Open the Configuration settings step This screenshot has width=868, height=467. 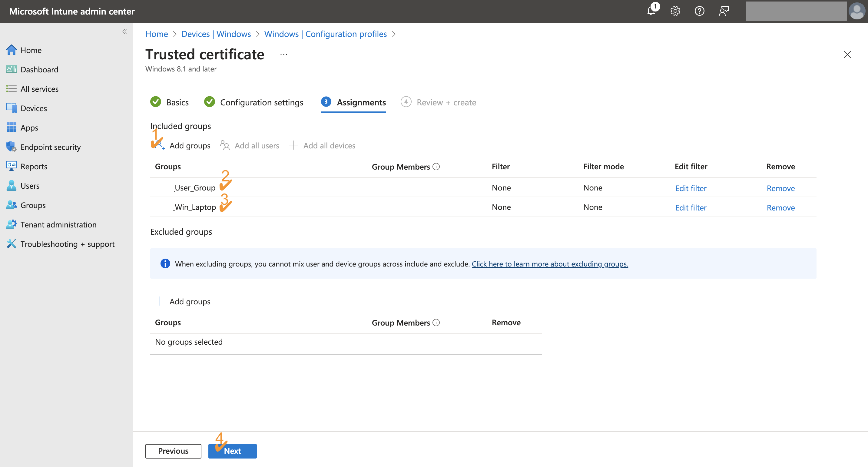(x=261, y=102)
